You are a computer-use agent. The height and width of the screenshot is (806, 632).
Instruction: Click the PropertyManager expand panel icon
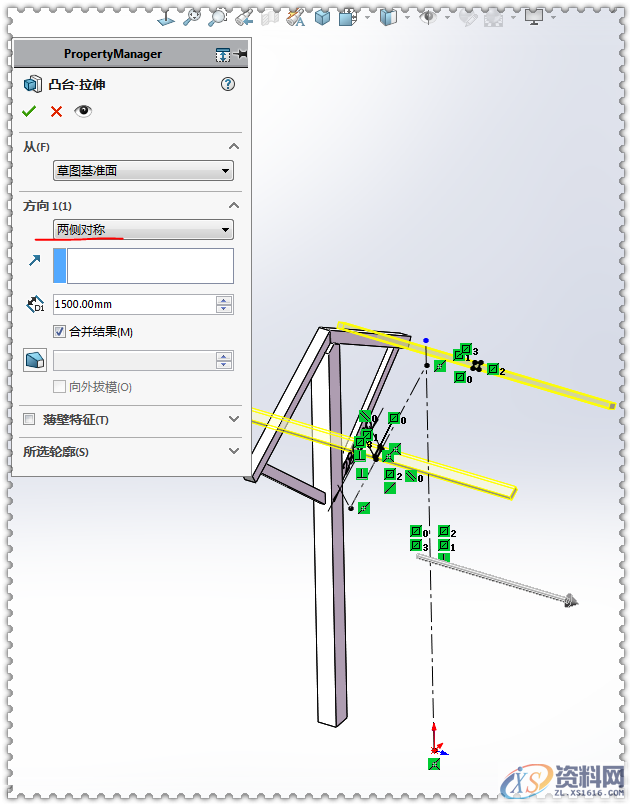223,54
